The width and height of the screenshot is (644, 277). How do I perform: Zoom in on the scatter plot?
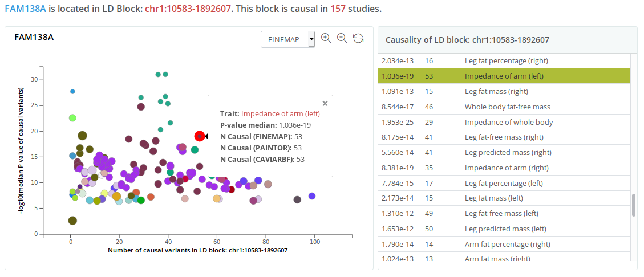coord(326,38)
